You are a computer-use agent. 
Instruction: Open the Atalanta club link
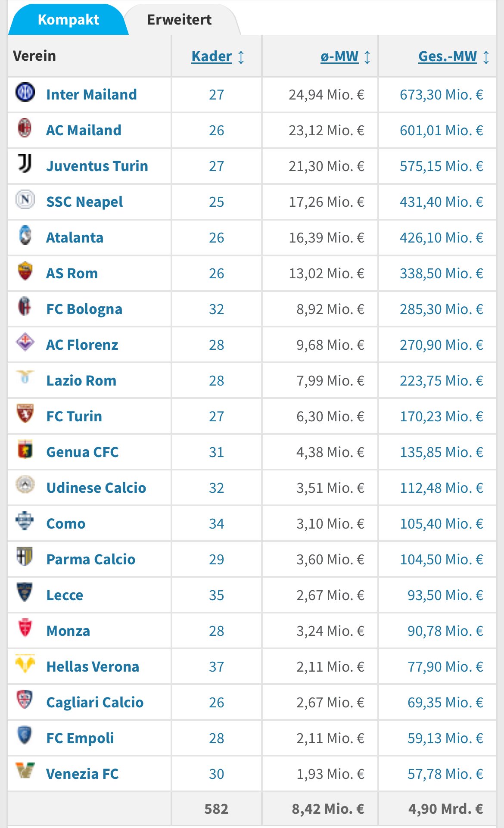click(75, 238)
